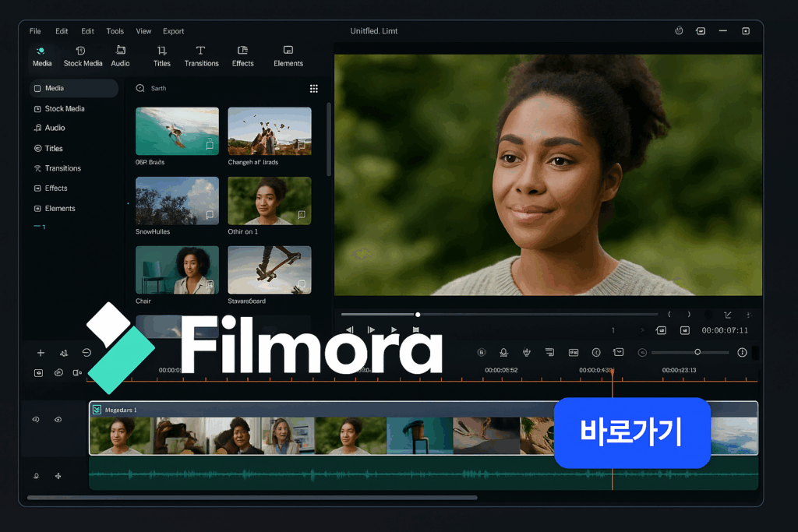This screenshot has width=798, height=532.
Task: Toggle video track visibility eye icon
Action: [x=58, y=420]
